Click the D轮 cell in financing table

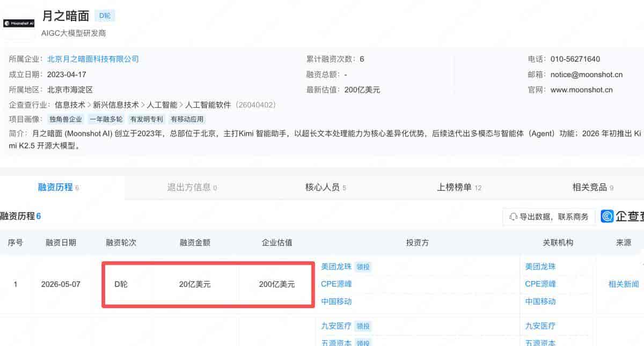(121, 284)
